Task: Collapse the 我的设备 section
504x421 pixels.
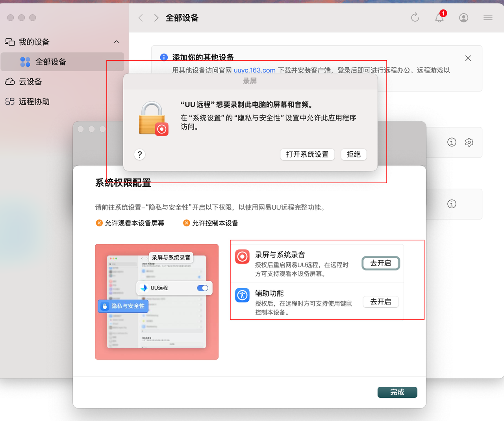Action: pos(116,42)
